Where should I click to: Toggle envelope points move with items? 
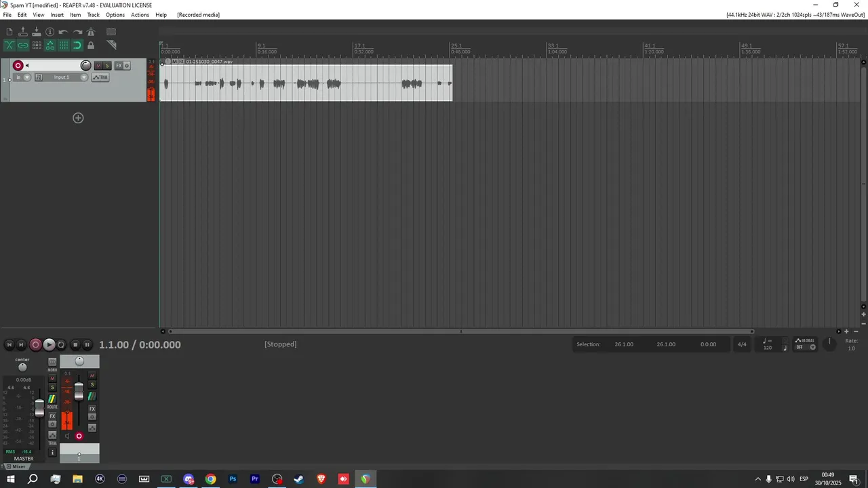pos(50,45)
